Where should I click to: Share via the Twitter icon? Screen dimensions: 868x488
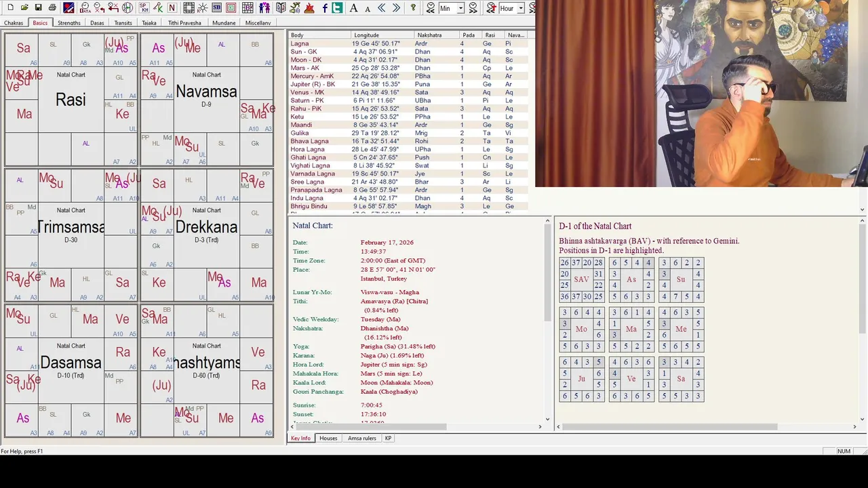click(x=337, y=7)
